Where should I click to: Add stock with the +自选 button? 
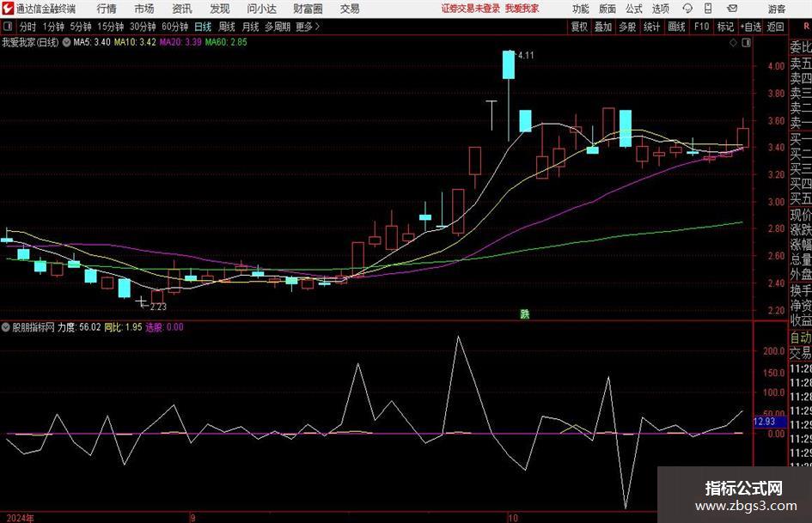tap(750, 27)
